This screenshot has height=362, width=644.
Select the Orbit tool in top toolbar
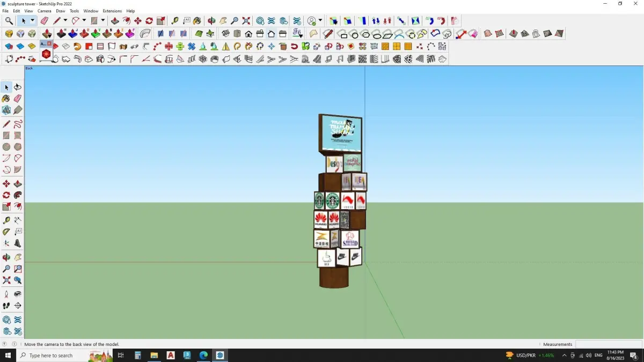(211, 21)
